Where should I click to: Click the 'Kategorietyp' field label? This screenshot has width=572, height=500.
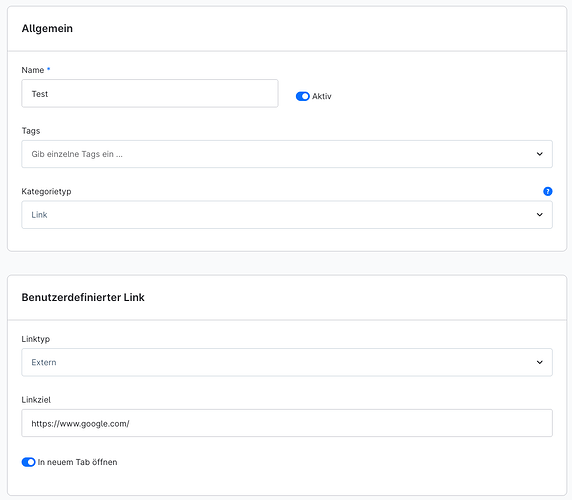pos(46,191)
